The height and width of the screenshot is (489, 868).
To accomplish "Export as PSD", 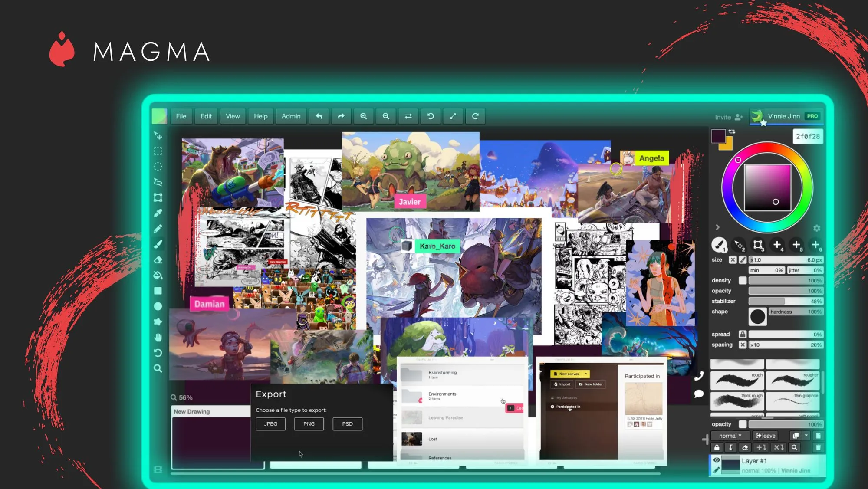I will point(348,424).
